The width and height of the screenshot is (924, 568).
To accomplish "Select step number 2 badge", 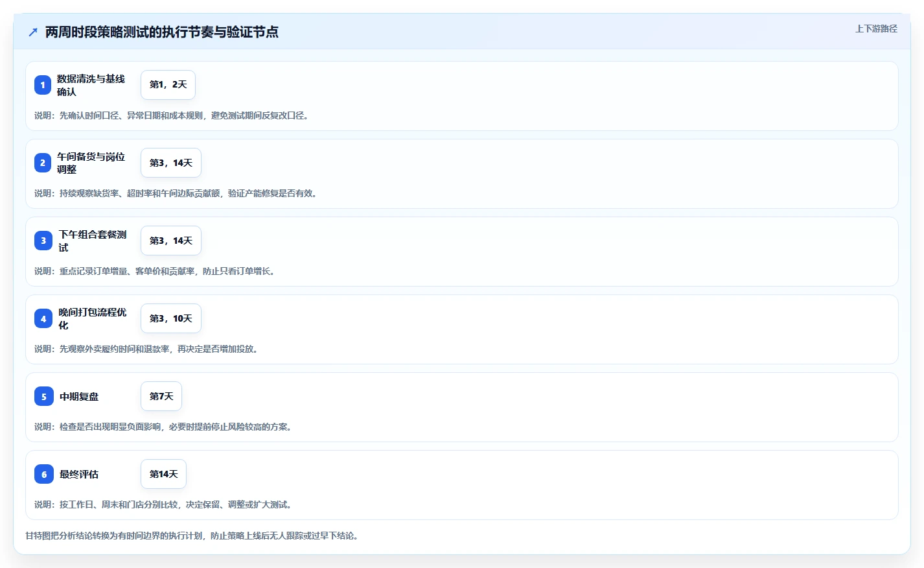I will pyautogui.click(x=43, y=163).
